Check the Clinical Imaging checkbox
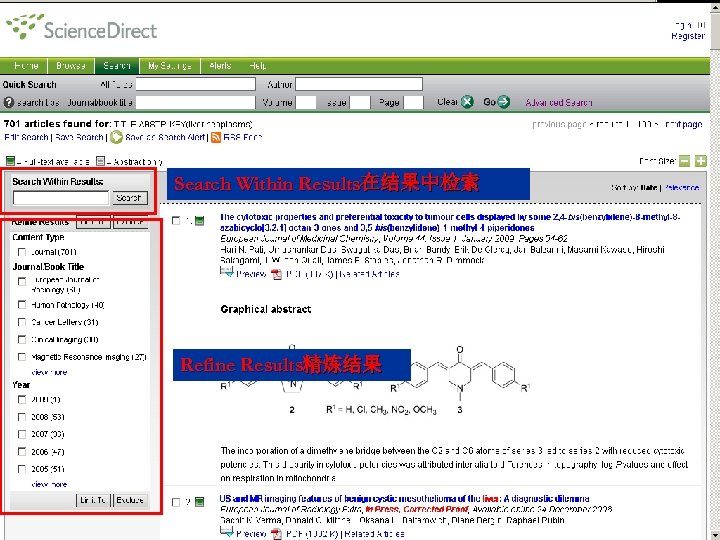 [22, 339]
